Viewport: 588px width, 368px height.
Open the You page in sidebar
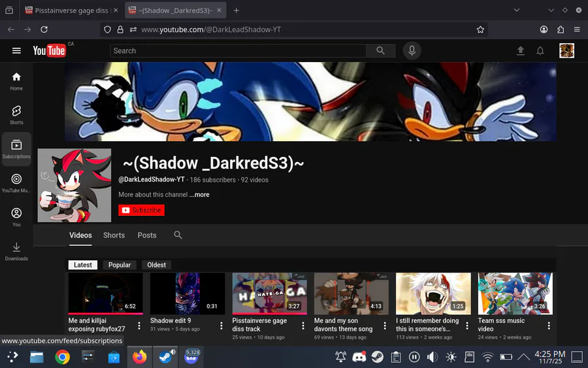[x=16, y=217]
